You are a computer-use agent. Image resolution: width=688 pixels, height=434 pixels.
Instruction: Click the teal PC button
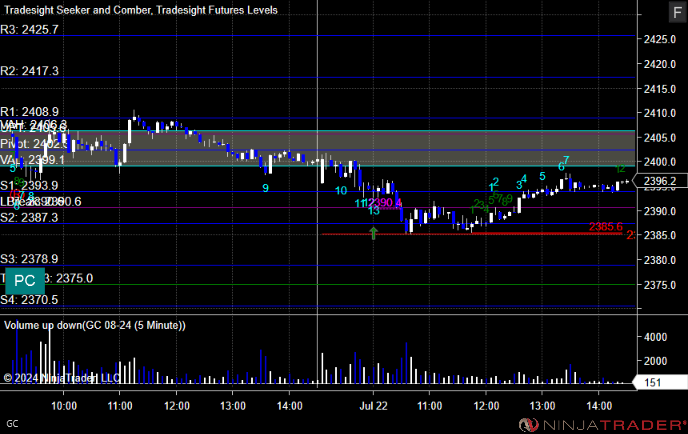(25, 281)
